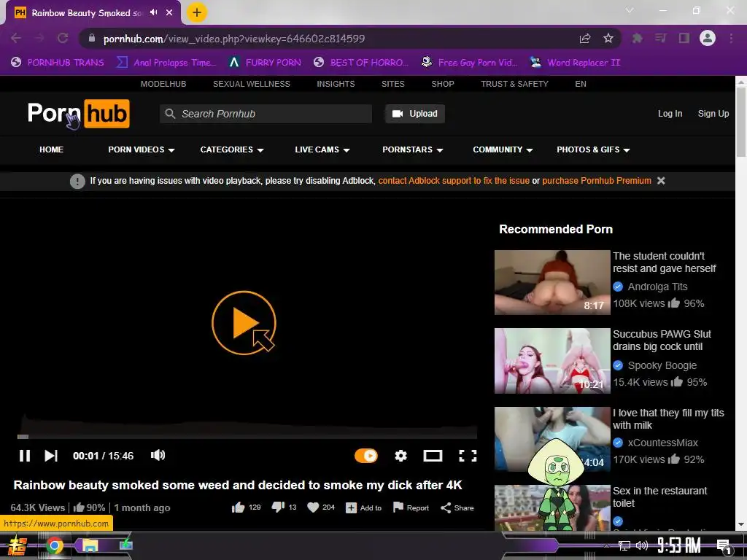The width and height of the screenshot is (747, 560).
Task: Open the player settings gear
Action: [x=400, y=456]
